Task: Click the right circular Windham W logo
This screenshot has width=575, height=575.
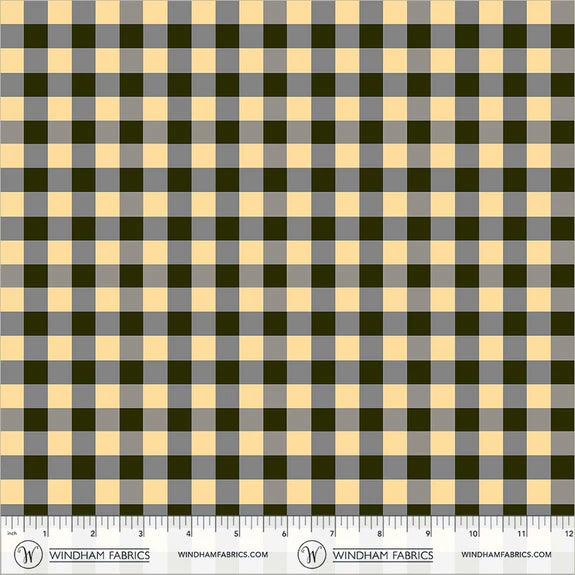Action: pyautogui.click(x=312, y=554)
